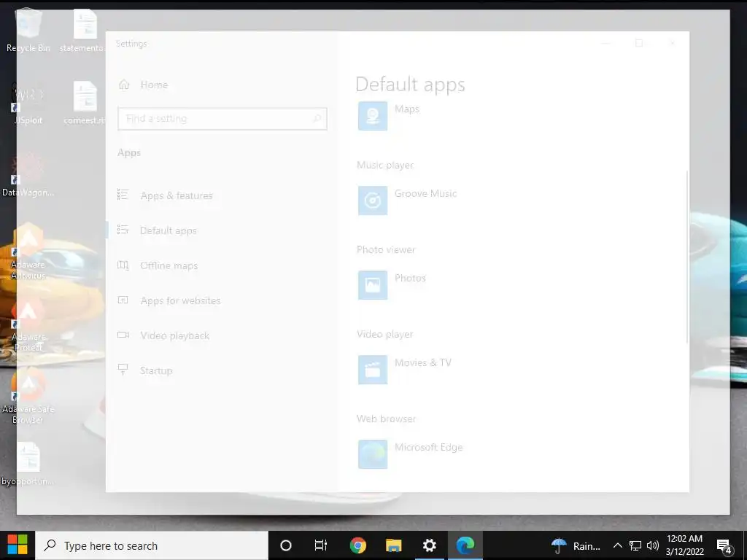This screenshot has height=560, width=747.
Task: Select the Adaware Protect desktop icon
Action: click(x=28, y=326)
